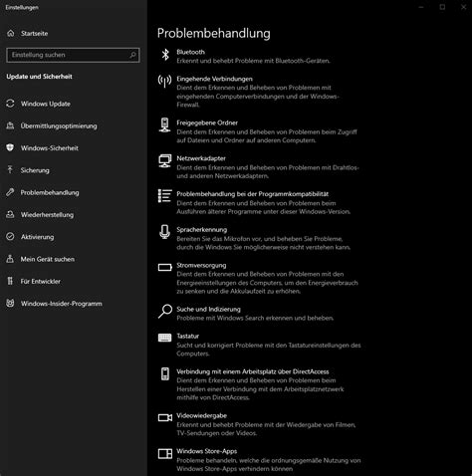This screenshot has width=472, height=476.
Task: Click the Mein Gerät suchen icon
Action: (x=10, y=259)
